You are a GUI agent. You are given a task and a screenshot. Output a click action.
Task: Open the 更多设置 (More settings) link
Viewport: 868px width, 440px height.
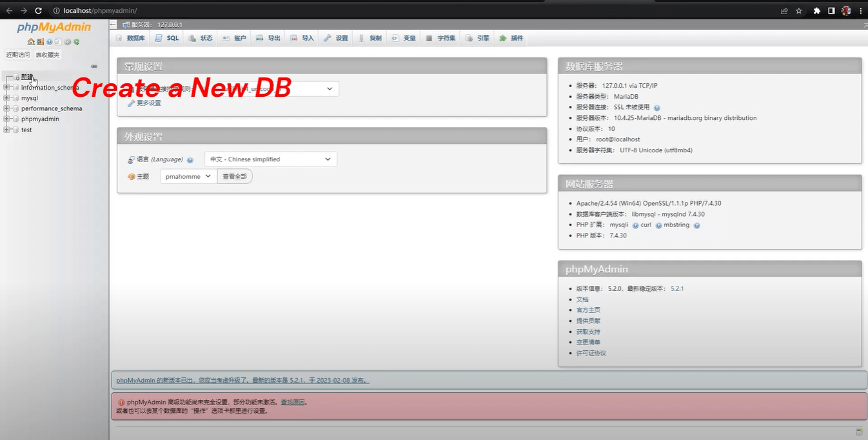coord(149,103)
